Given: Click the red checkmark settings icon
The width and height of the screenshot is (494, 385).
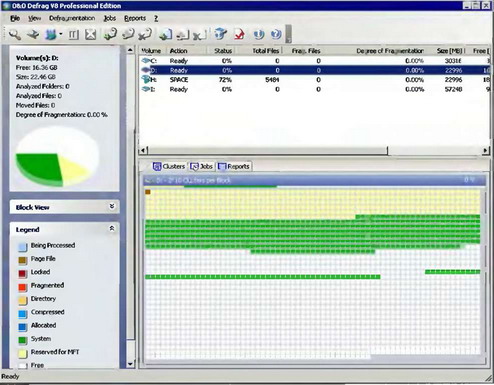Looking at the screenshot, I should coord(239,34).
